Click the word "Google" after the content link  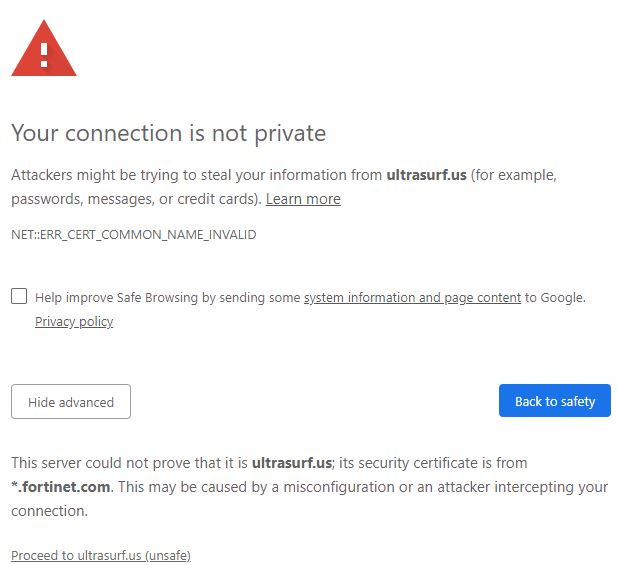[562, 297]
